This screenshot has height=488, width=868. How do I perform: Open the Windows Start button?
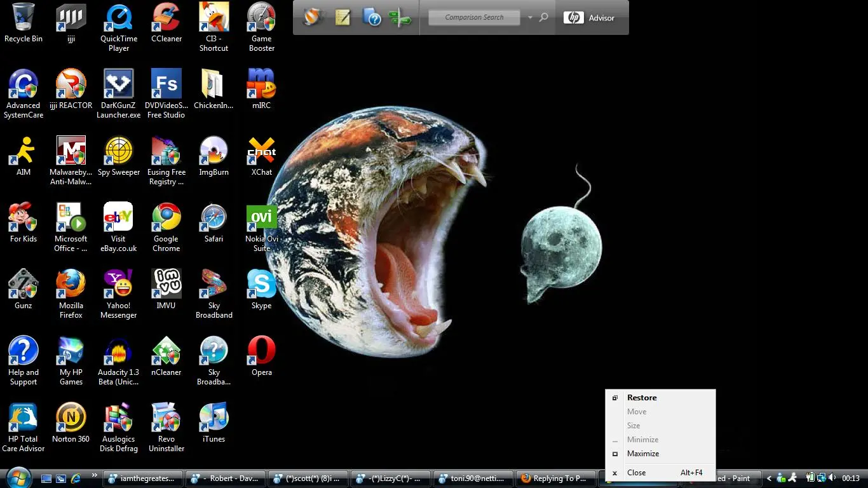pos(18,477)
